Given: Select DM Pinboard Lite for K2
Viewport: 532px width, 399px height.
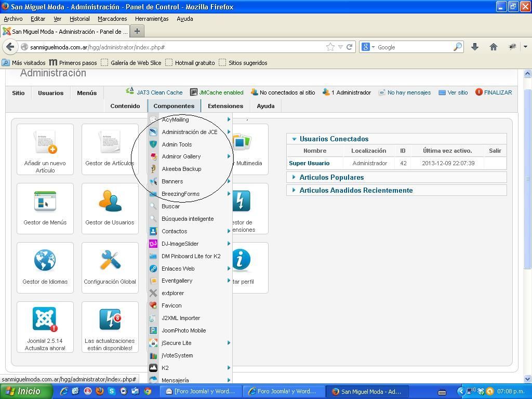Looking at the screenshot, I should (x=190, y=256).
